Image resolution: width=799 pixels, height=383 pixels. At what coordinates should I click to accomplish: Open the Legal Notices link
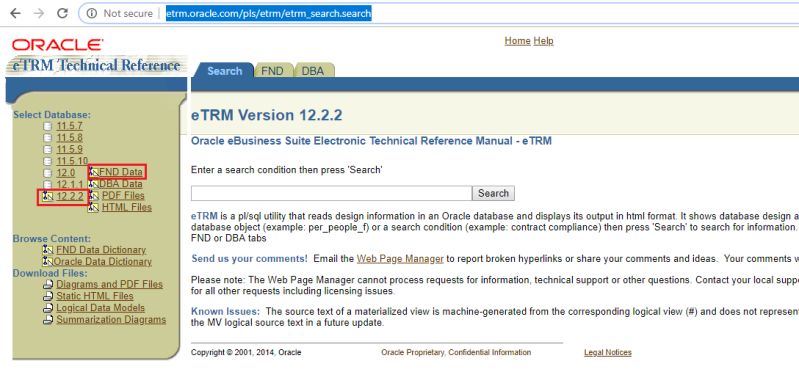click(x=607, y=352)
